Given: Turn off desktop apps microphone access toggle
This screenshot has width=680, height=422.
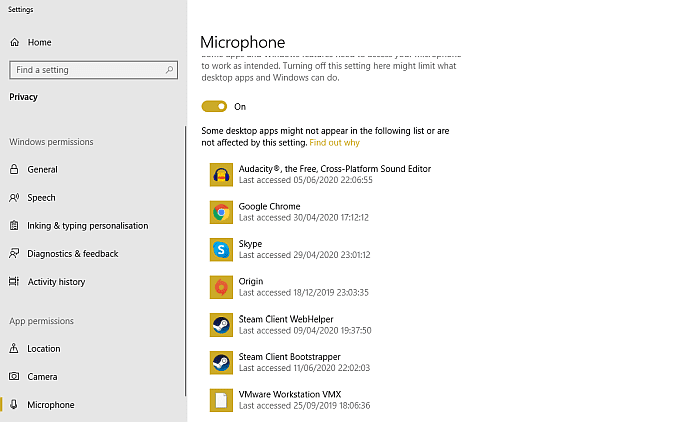Looking at the screenshot, I should tap(214, 107).
